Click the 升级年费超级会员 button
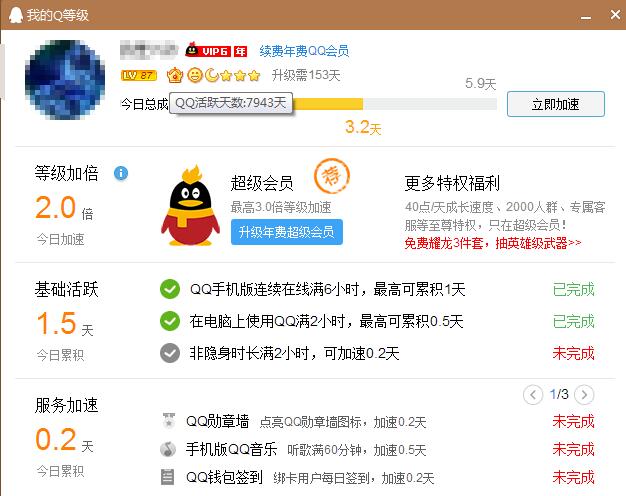Image resolution: width=626 pixels, height=496 pixels. click(287, 232)
